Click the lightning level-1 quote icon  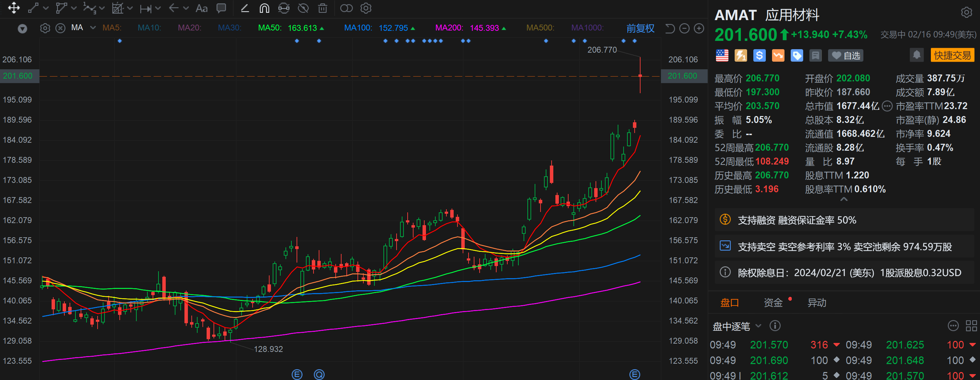tap(740, 55)
